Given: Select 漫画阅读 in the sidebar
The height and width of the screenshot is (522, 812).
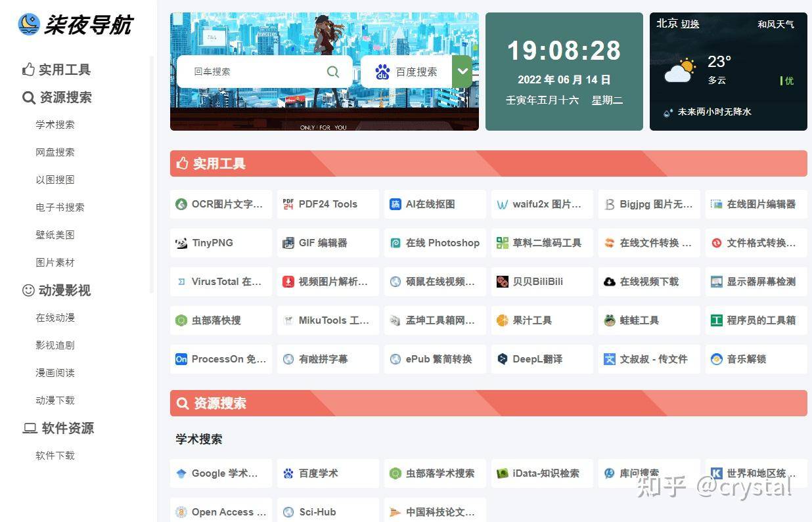Looking at the screenshot, I should 55,373.
